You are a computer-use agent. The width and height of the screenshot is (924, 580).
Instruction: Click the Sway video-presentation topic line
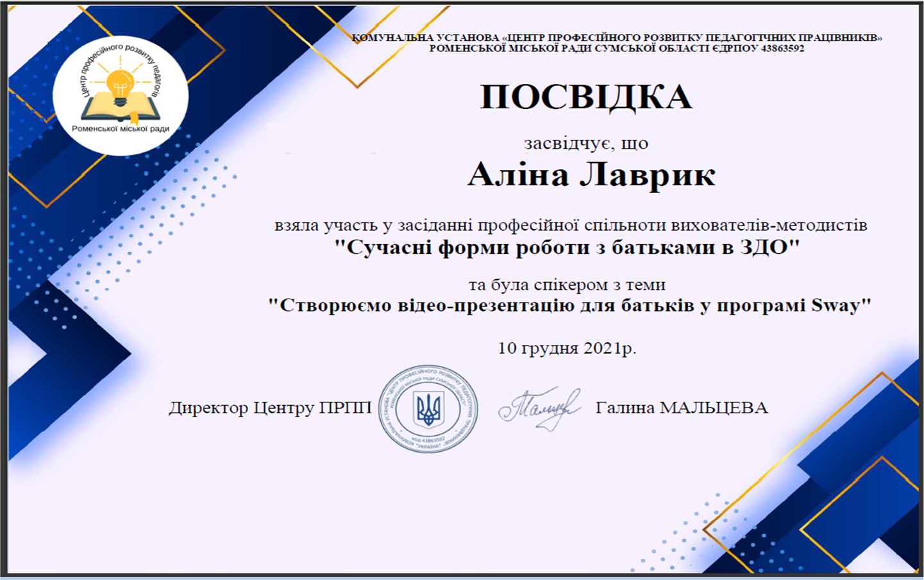(569, 305)
